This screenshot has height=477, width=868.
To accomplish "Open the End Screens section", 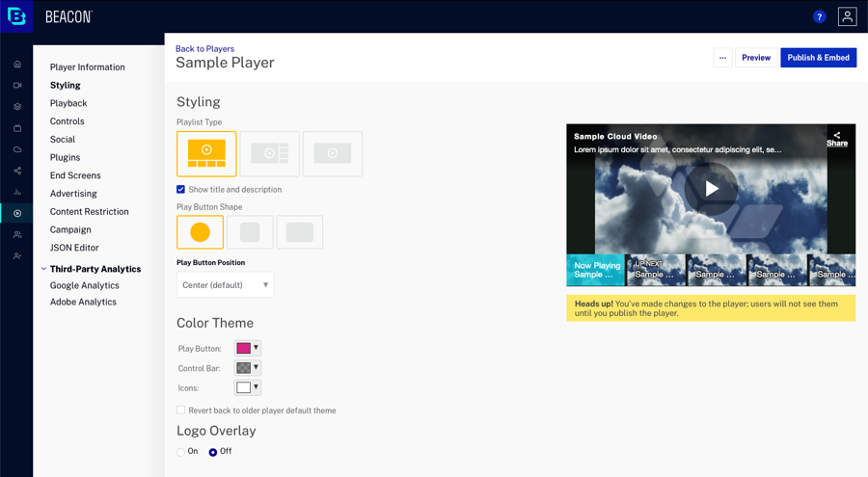I will (75, 175).
